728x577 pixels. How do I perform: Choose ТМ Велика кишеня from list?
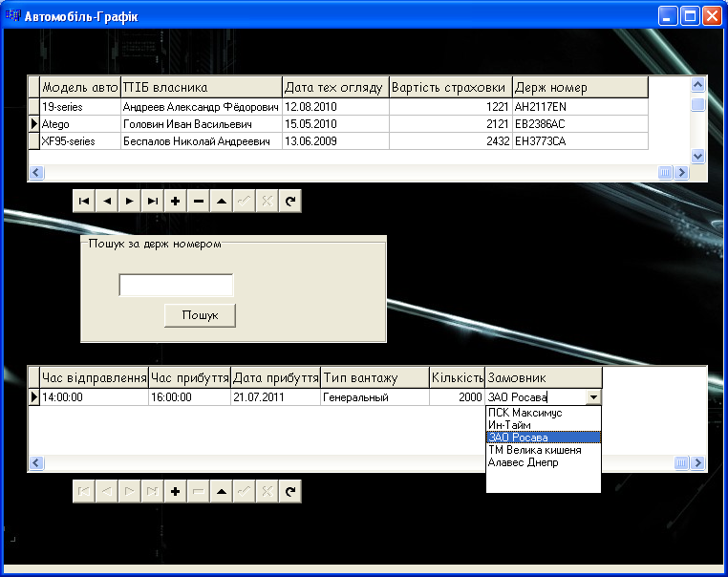point(534,450)
